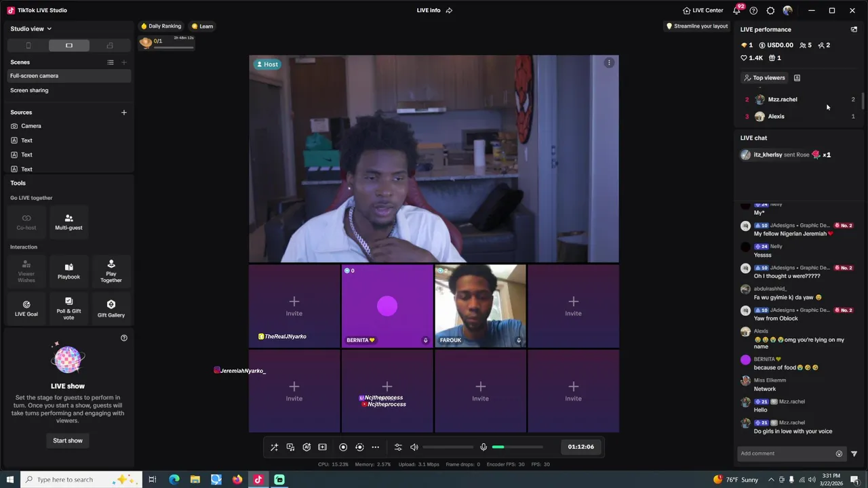868x488 pixels.
Task: Open the Playbook tool
Action: (68, 271)
